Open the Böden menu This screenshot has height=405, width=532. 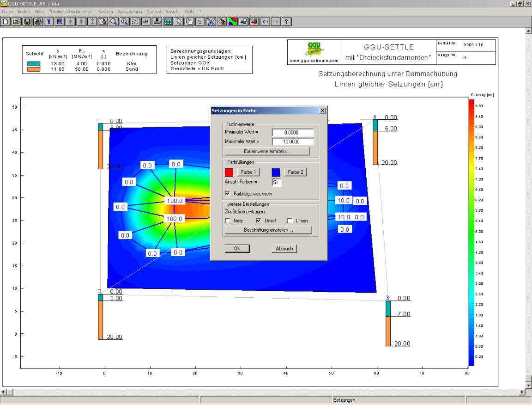[x=24, y=12]
